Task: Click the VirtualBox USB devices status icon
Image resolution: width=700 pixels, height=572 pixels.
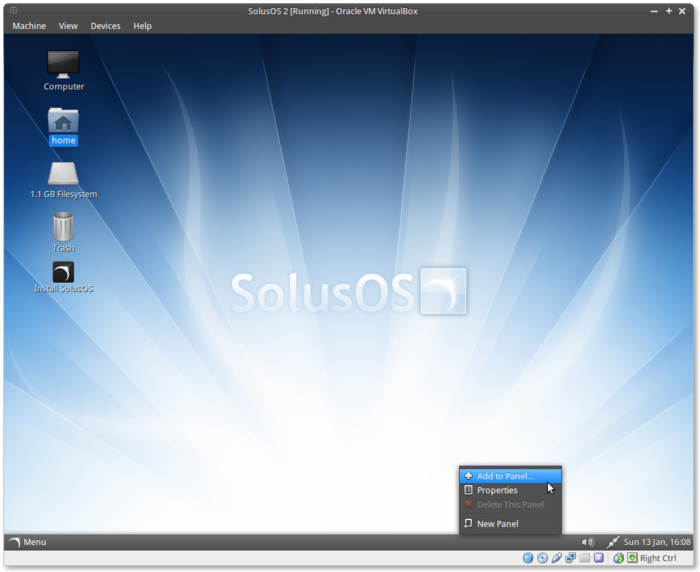Action: 556,558
